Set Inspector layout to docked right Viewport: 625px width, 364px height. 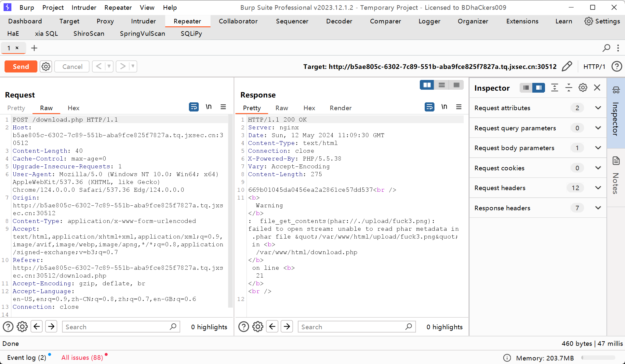539,88
